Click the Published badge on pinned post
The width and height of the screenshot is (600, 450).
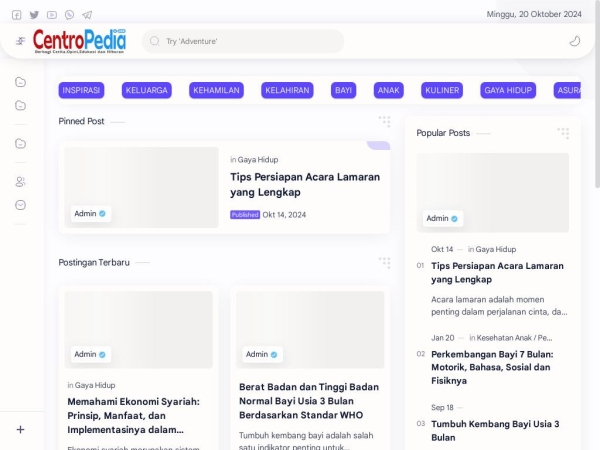[x=245, y=215]
